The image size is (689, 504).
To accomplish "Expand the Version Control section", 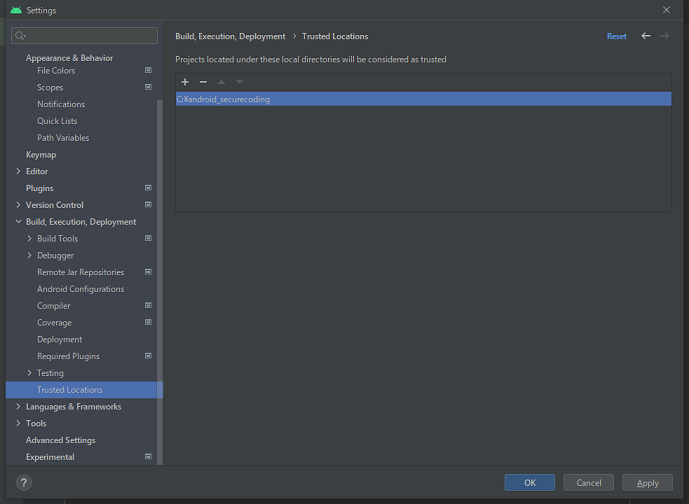I will click(18, 205).
